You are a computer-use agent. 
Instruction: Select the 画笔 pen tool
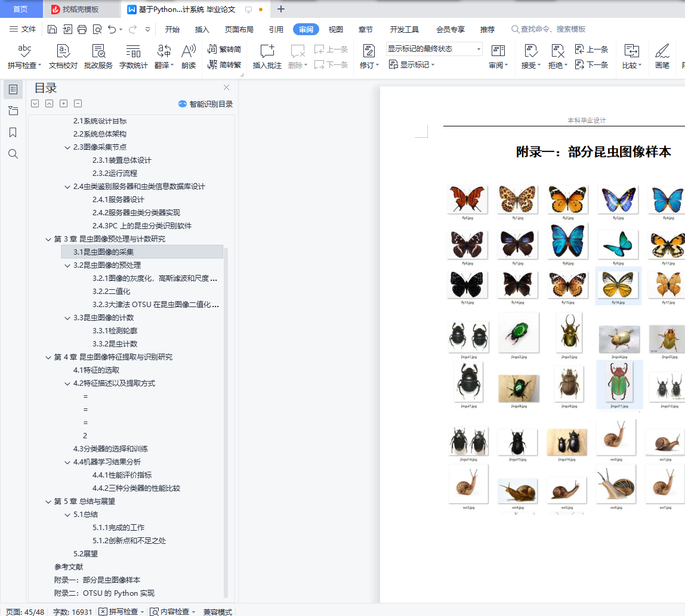tap(662, 57)
